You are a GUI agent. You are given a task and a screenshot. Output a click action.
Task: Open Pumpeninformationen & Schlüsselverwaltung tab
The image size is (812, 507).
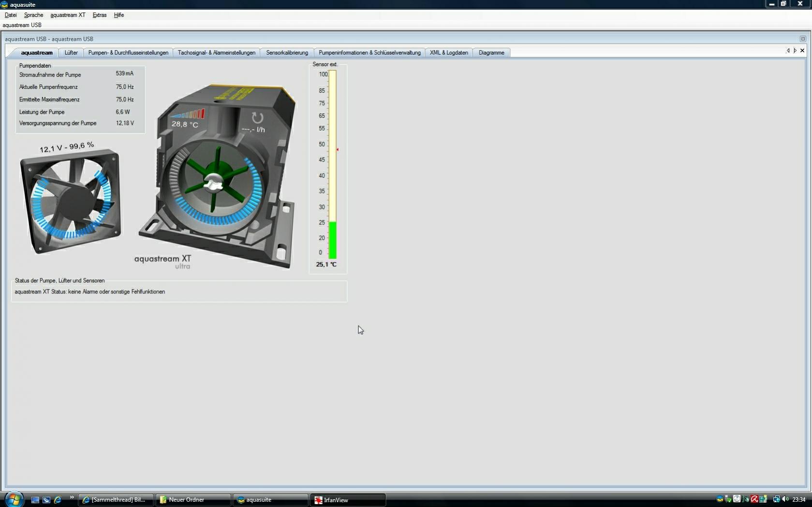(369, 53)
